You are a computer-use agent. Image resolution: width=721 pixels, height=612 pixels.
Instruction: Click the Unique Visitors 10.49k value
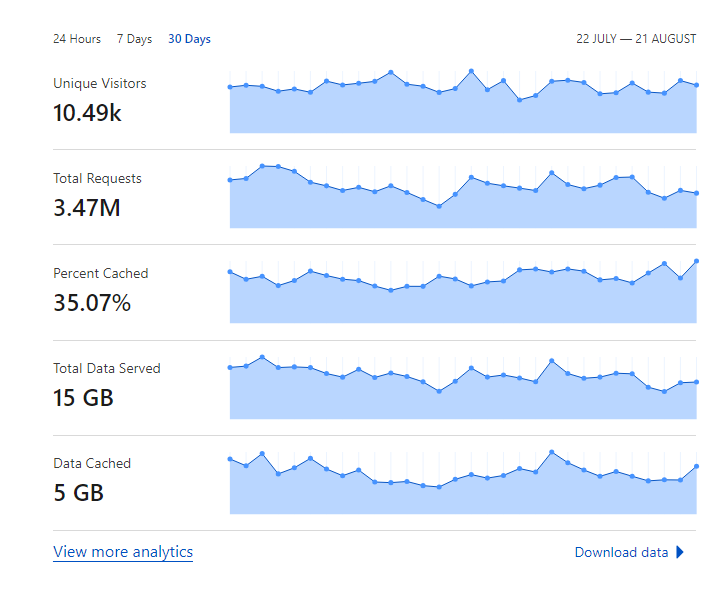coord(87,113)
